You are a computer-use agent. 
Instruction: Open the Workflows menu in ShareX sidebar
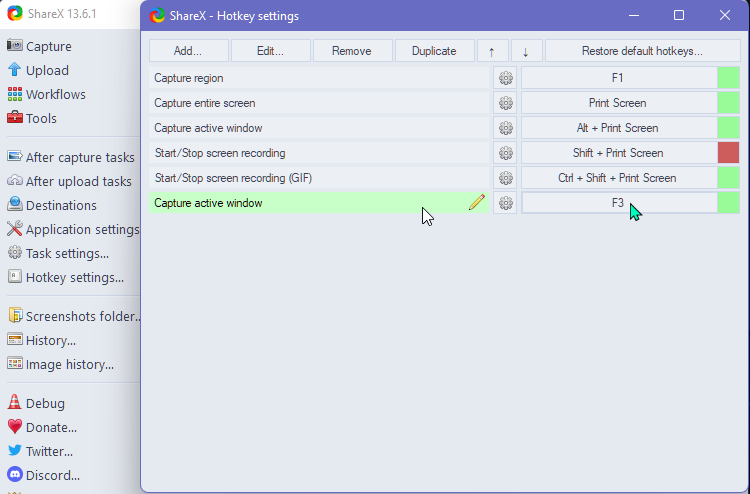click(46, 94)
